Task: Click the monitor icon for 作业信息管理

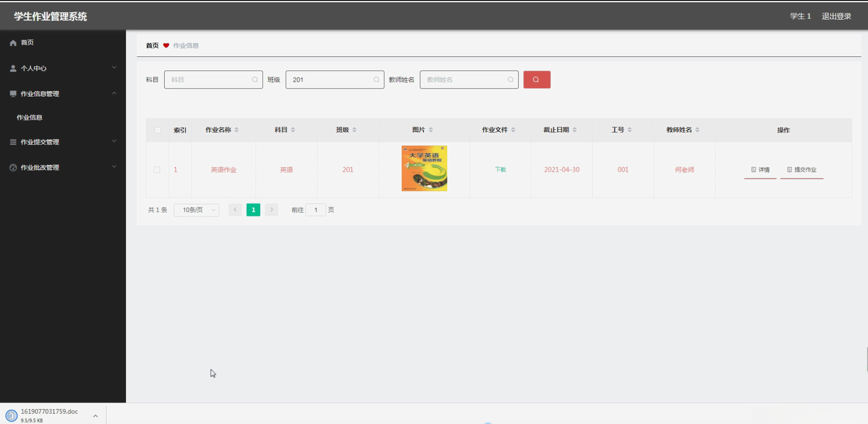Action: pyautogui.click(x=13, y=94)
